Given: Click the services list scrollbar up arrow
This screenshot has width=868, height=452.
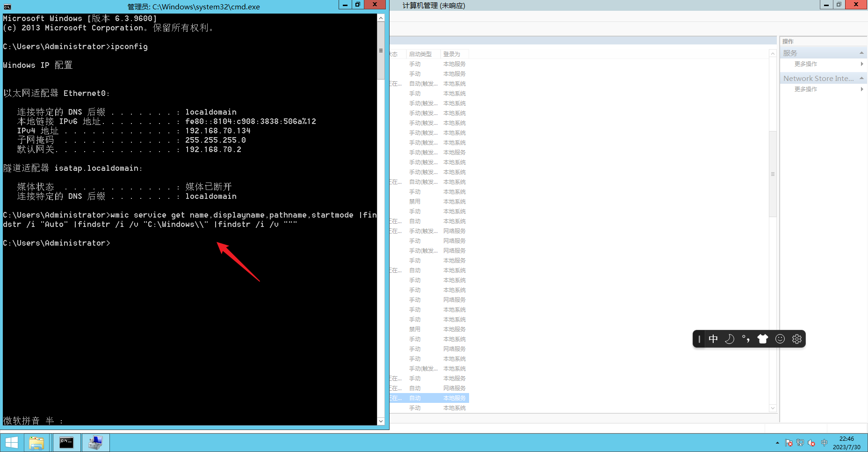Looking at the screenshot, I should 773,54.
